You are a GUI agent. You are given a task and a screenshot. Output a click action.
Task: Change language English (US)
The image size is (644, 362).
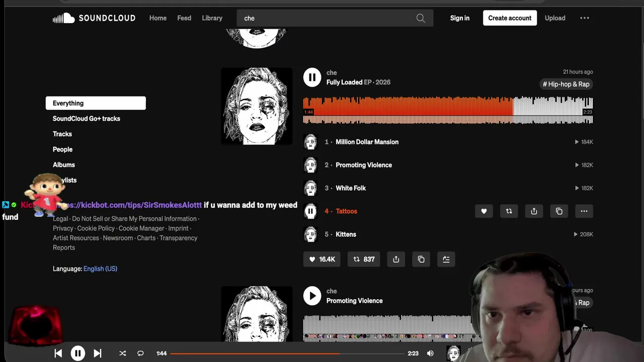tap(100, 268)
